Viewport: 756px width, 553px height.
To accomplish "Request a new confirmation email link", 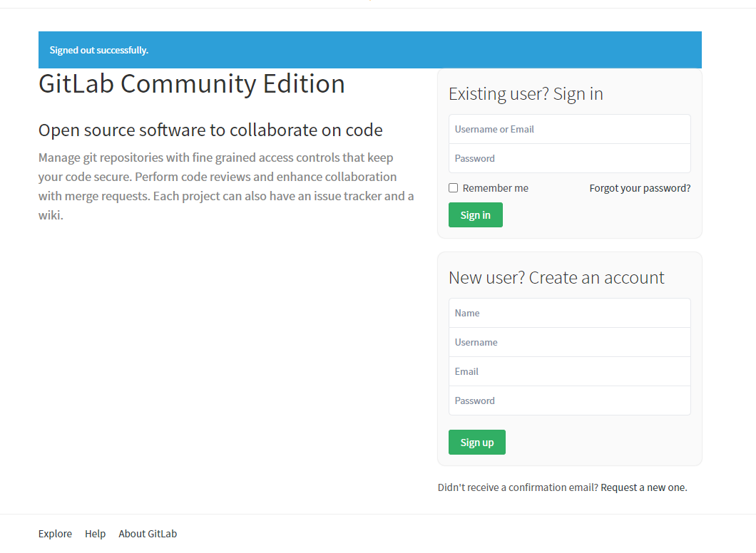I will [643, 487].
